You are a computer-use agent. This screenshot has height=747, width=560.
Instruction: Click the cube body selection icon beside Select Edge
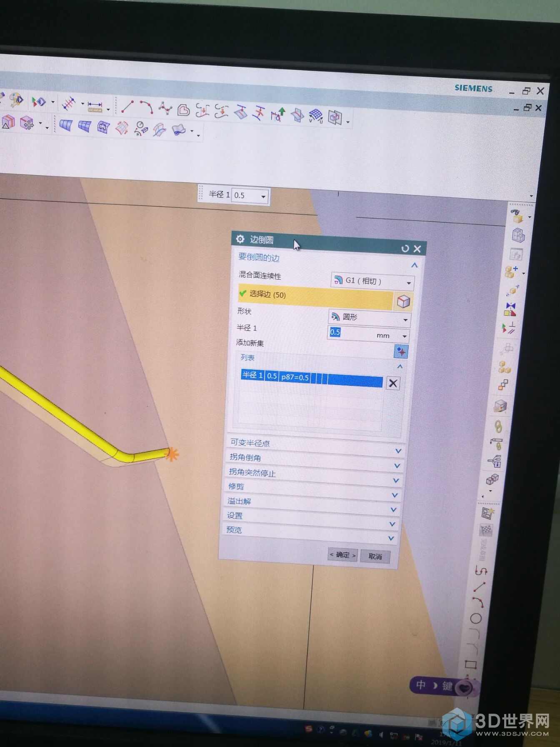(x=402, y=301)
